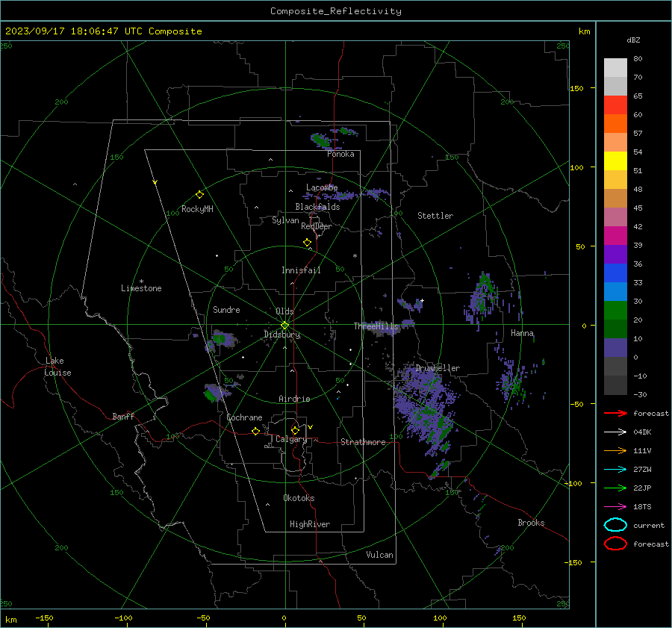The image size is (672, 628).
Task: Click the Drumheller city label
Action: [x=438, y=368]
